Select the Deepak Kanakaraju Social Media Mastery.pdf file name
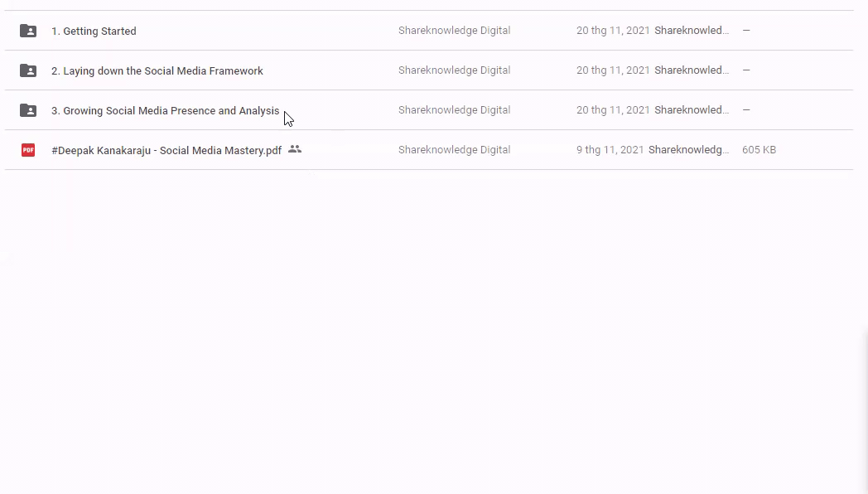The height and width of the screenshot is (494, 868). (166, 150)
